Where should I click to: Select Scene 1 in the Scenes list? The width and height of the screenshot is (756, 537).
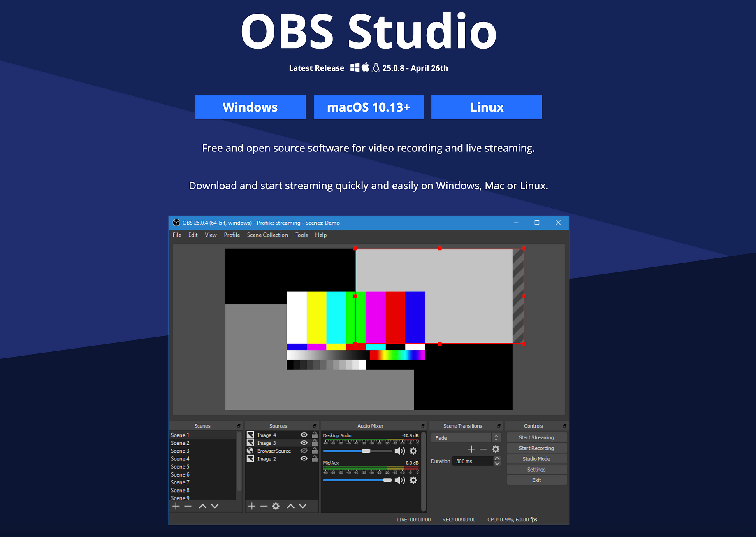(203, 435)
